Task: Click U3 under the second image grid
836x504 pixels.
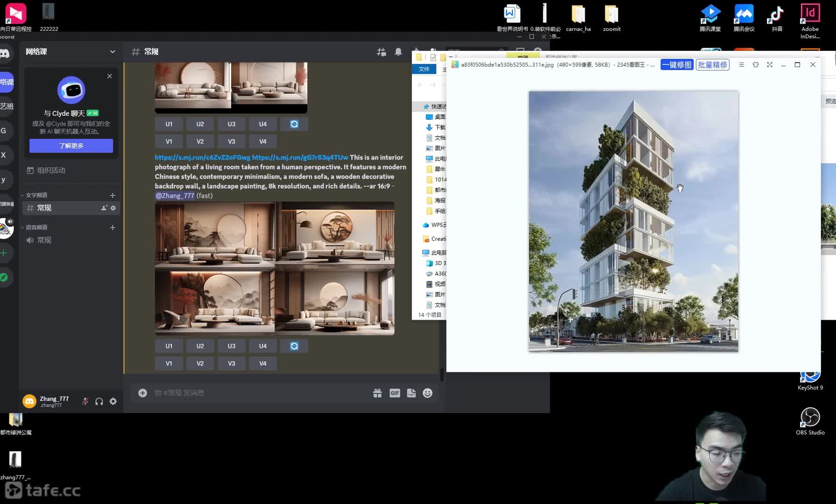Action: (232, 346)
